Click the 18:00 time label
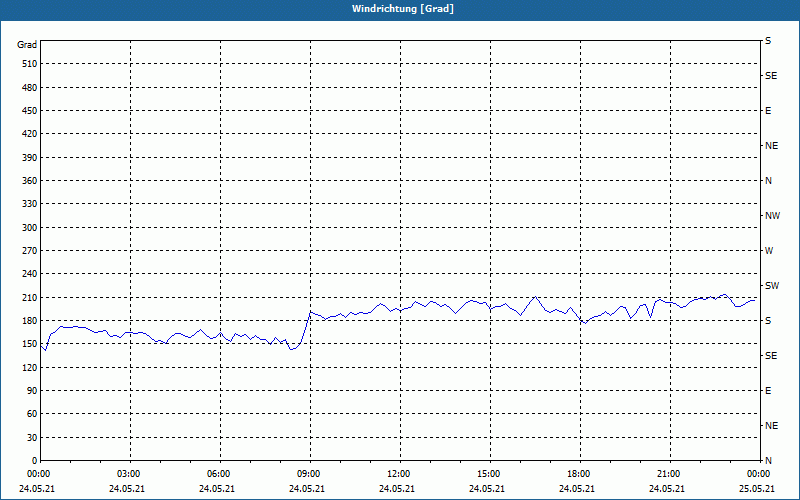 point(579,474)
